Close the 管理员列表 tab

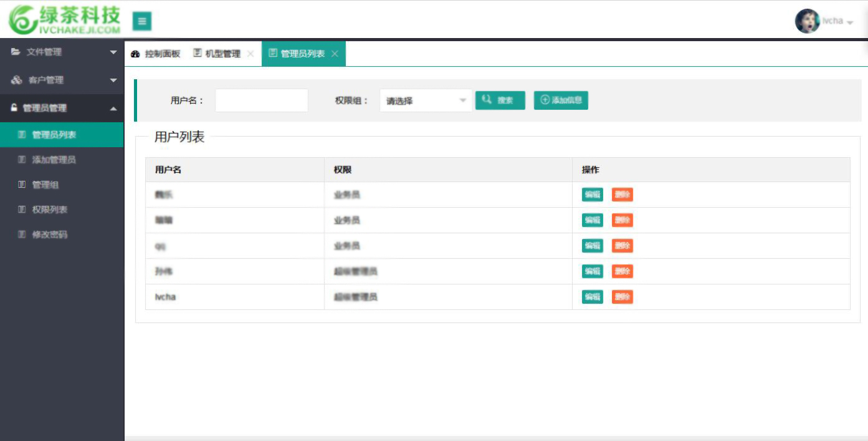(335, 54)
